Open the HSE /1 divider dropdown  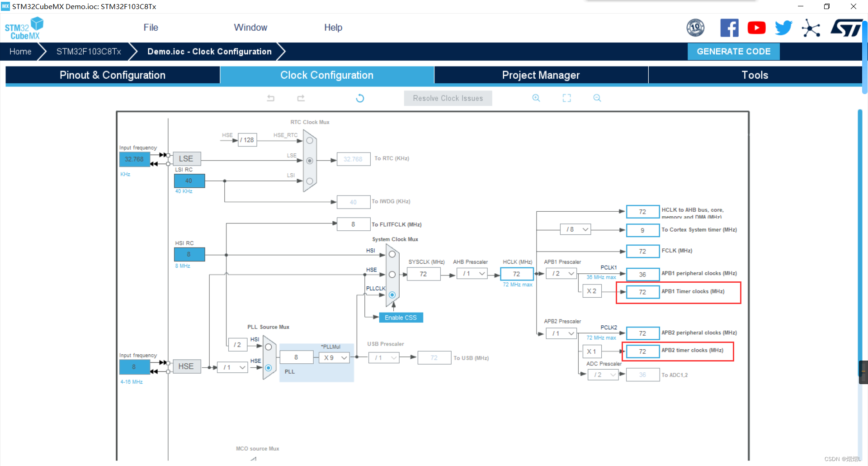point(232,367)
